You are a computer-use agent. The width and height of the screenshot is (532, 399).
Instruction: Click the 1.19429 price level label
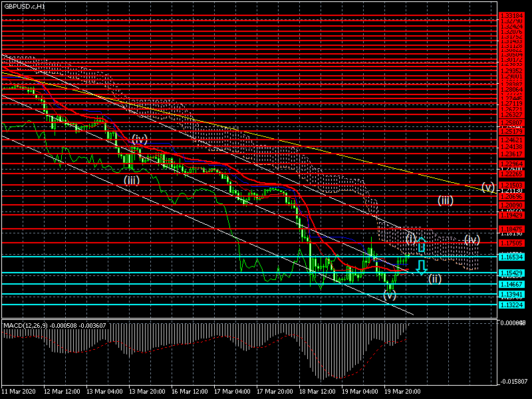click(x=512, y=215)
